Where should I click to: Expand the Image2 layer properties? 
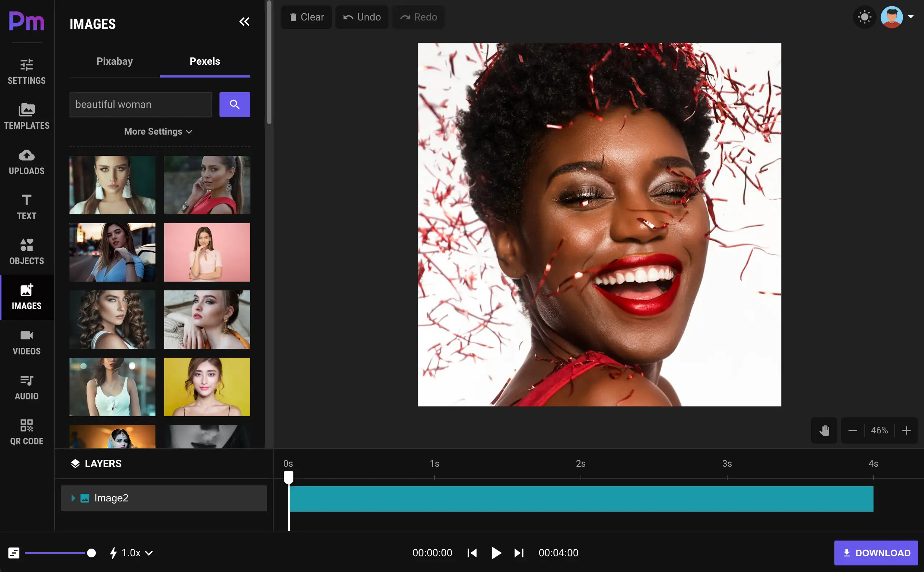click(73, 498)
